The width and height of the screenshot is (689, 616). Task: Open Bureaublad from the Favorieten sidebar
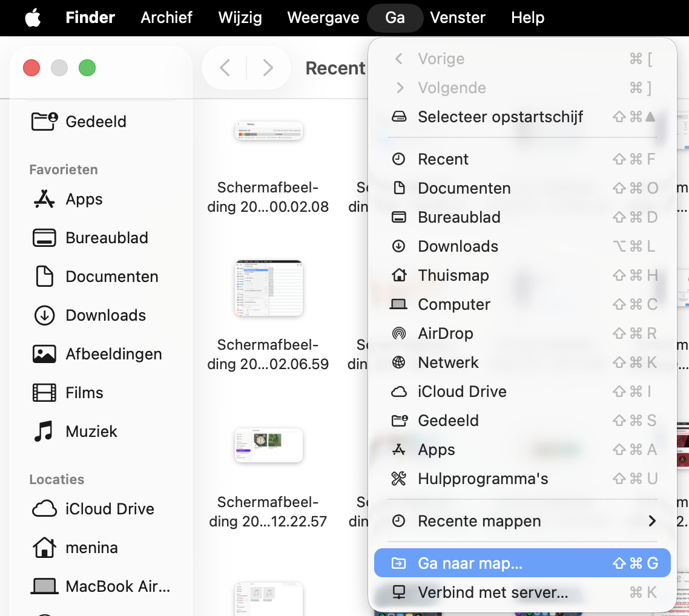[x=107, y=238]
